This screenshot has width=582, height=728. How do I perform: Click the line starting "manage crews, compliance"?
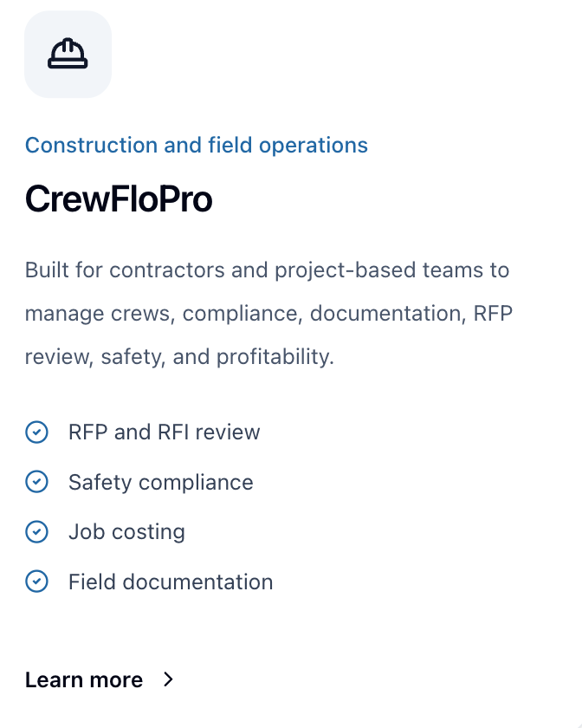click(268, 313)
